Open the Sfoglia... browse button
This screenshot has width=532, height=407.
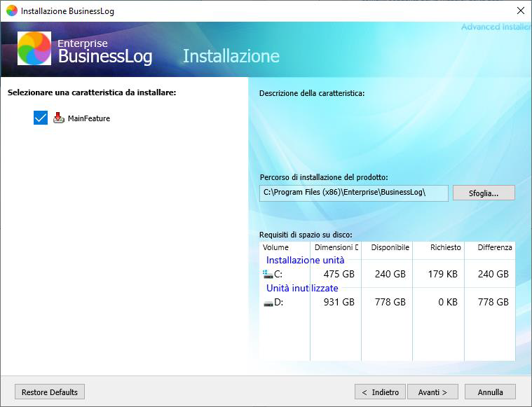pyautogui.click(x=484, y=193)
